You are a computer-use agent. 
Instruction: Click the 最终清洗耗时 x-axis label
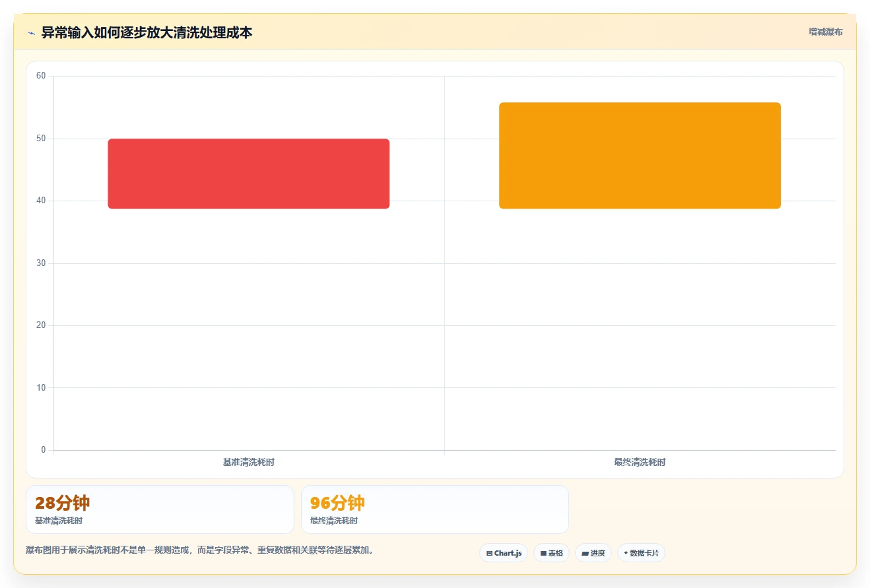[640, 463]
